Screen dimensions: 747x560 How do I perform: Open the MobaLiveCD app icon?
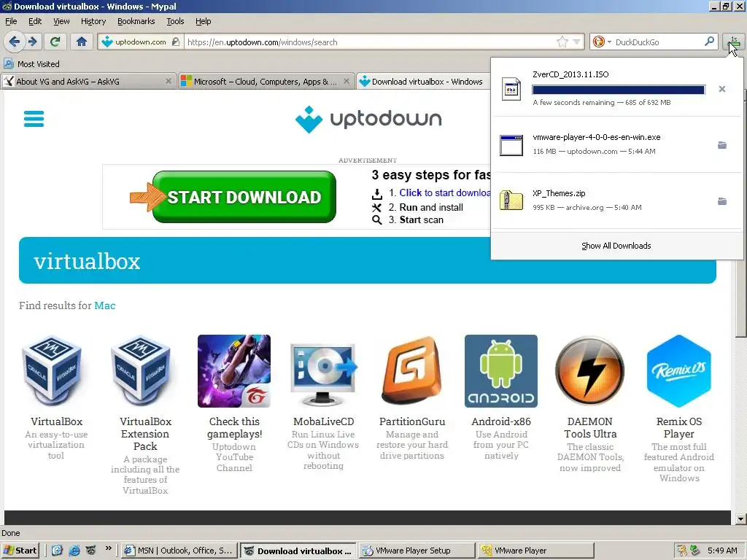tap(323, 374)
